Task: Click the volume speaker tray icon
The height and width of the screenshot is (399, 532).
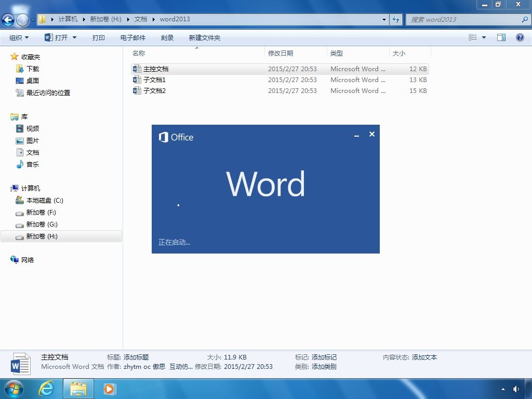Action: [x=516, y=389]
